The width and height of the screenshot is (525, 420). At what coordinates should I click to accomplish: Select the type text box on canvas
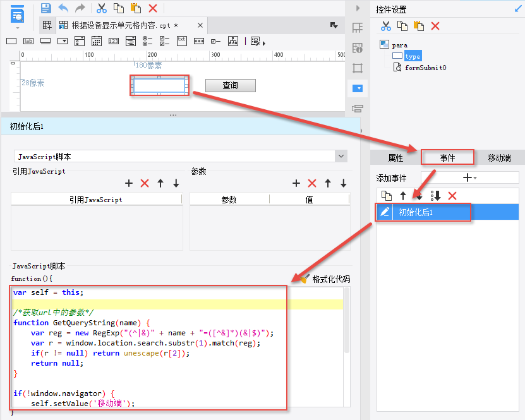(x=159, y=86)
